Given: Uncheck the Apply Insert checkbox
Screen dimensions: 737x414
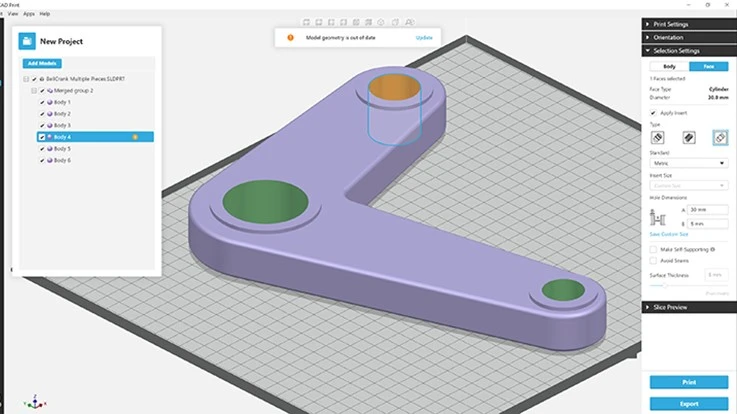Looking at the screenshot, I should point(652,113).
